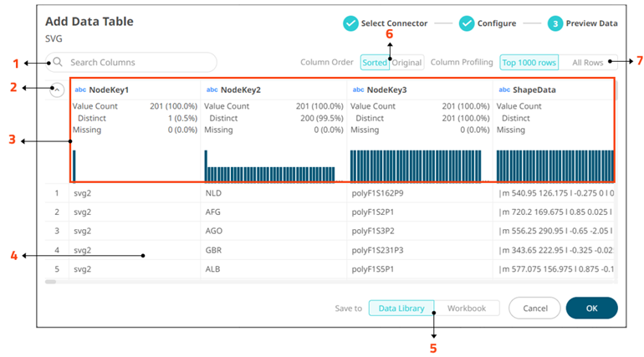Click the Configure step checkmark icon

pyautogui.click(x=467, y=23)
